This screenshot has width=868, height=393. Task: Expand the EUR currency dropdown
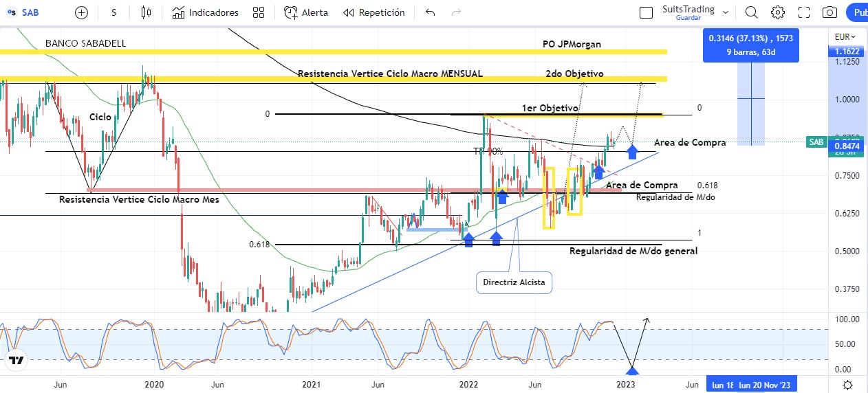(x=845, y=37)
